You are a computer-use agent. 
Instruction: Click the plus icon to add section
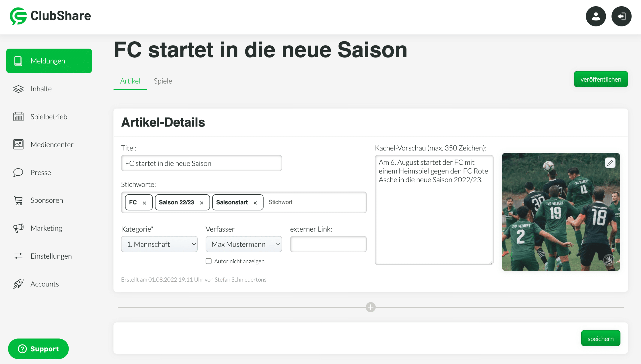[x=370, y=307]
